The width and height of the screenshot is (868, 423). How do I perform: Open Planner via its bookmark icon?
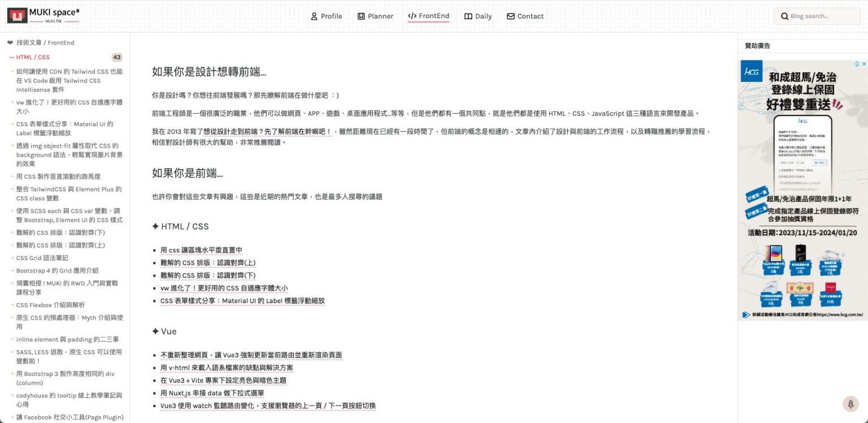pos(361,16)
